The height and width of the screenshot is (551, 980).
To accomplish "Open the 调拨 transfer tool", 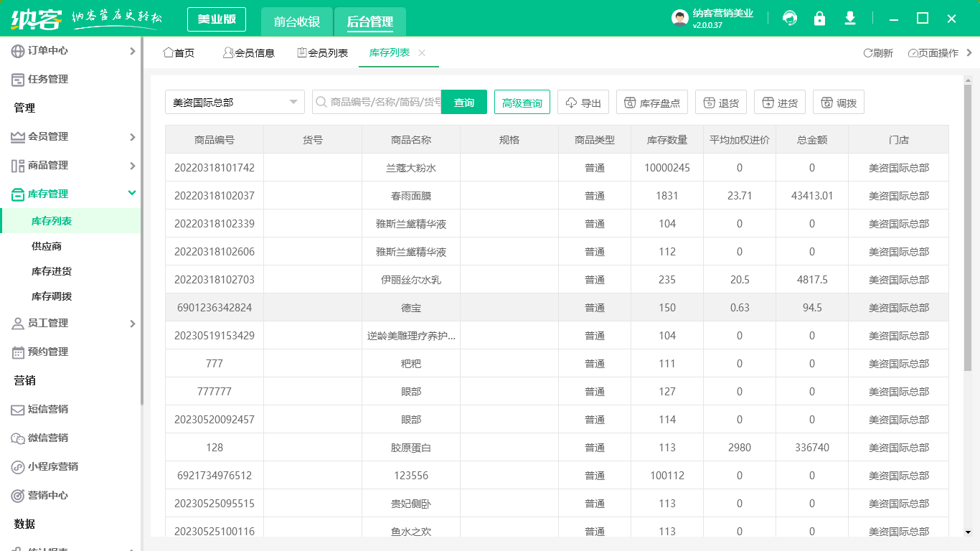I will pos(838,101).
